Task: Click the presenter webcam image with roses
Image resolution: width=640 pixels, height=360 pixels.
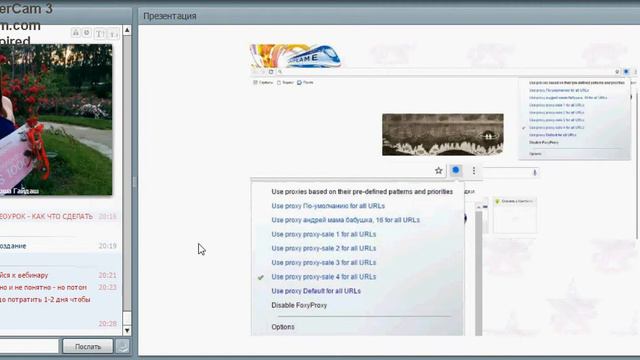Action: [56, 120]
